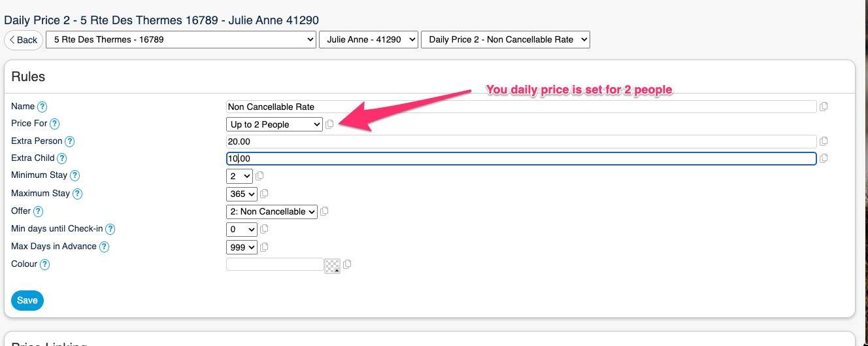868x346 pixels.
Task: Click the copy icon next to Colour field
Action: tap(347, 264)
